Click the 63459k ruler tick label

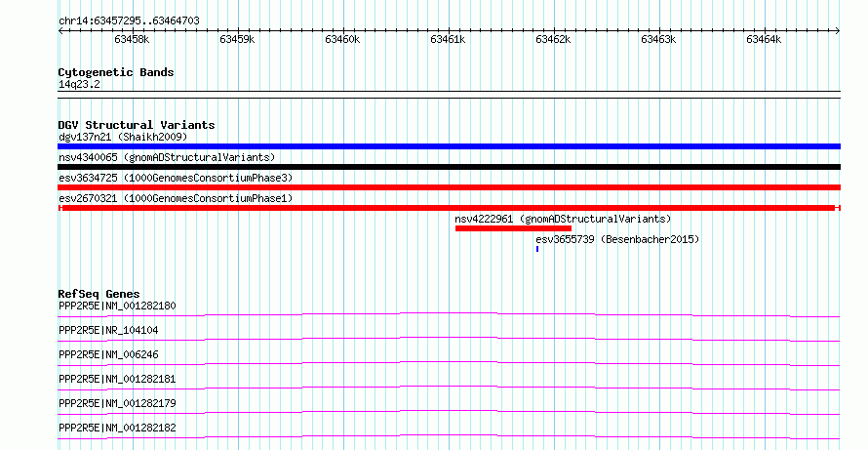coord(237,39)
